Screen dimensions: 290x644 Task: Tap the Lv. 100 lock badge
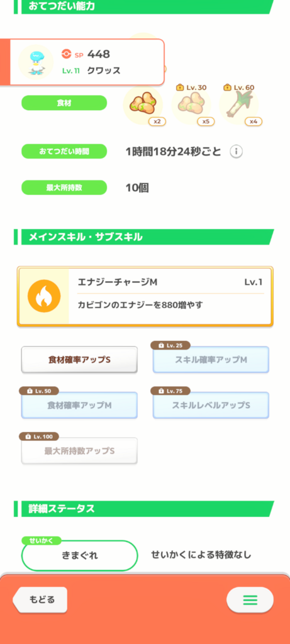(39, 436)
